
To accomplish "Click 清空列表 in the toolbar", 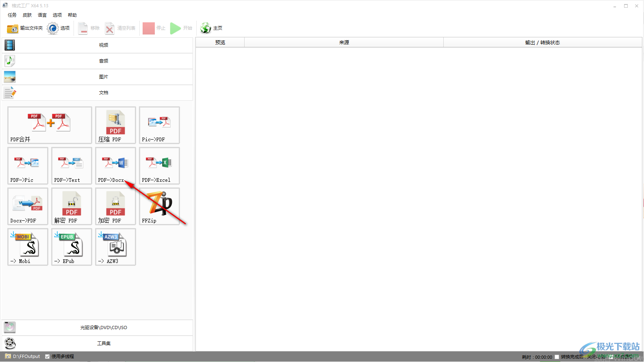I will pos(120,28).
